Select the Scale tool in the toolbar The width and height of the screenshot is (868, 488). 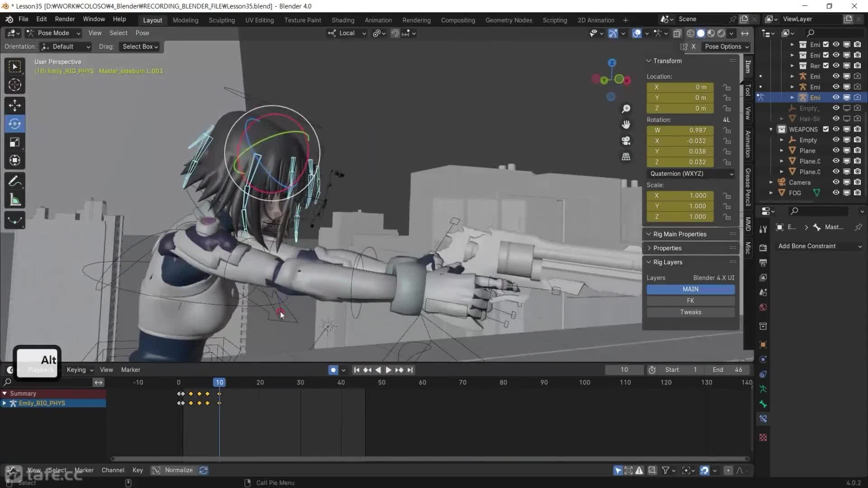[x=14, y=142]
